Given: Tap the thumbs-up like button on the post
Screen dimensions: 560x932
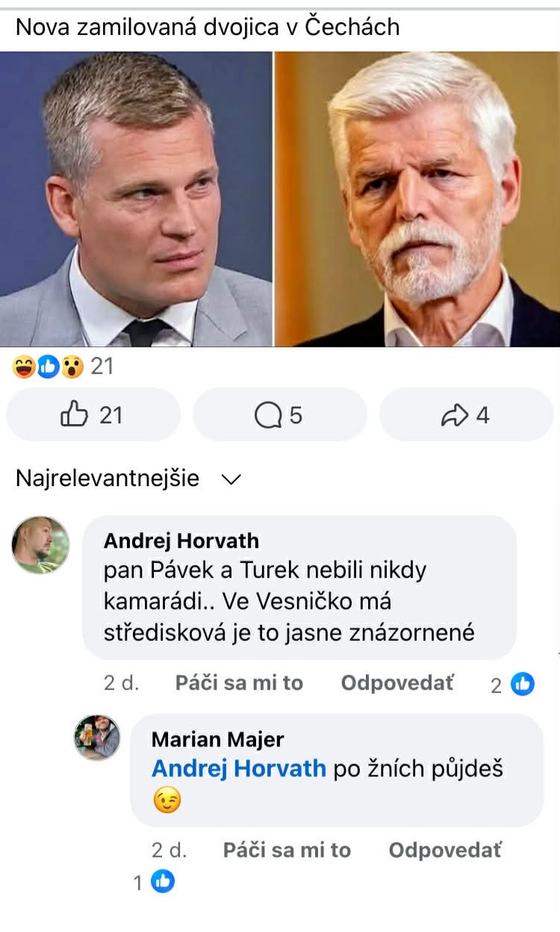Looking at the screenshot, I should (92, 414).
